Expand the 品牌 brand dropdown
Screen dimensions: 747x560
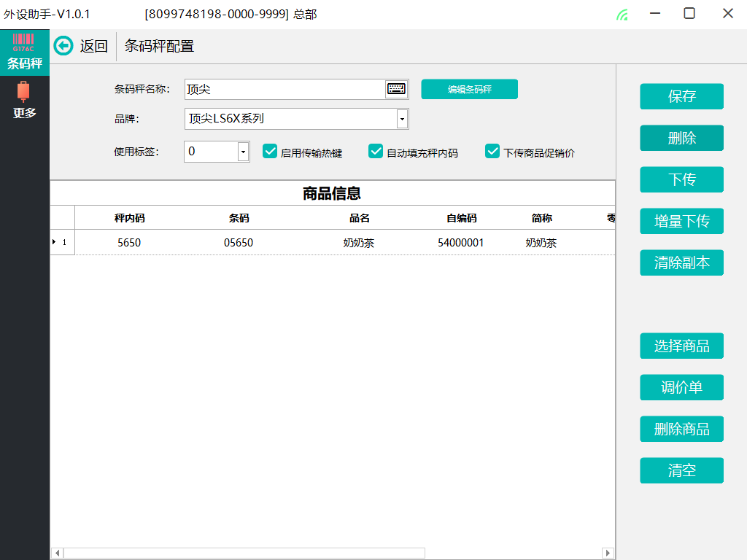[x=402, y=119]
